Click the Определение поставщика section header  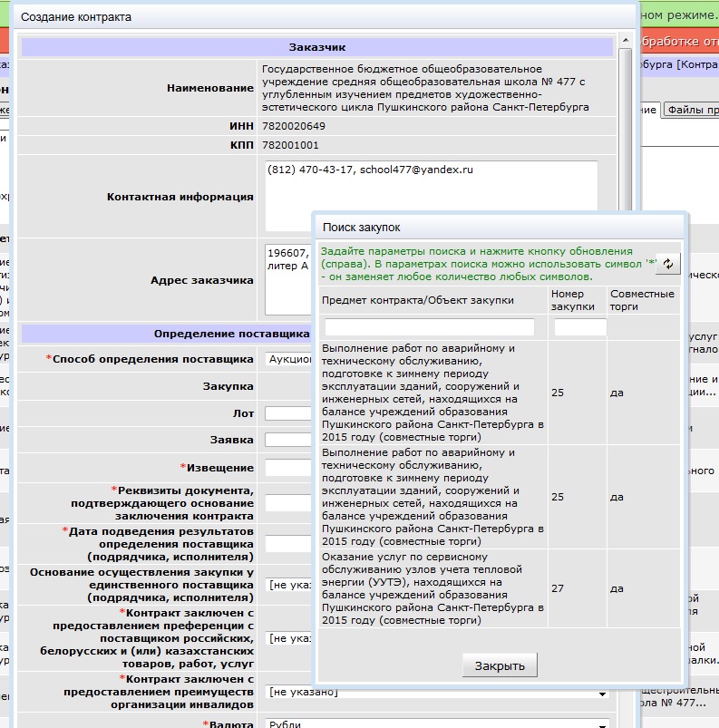(x=166, y=334)
